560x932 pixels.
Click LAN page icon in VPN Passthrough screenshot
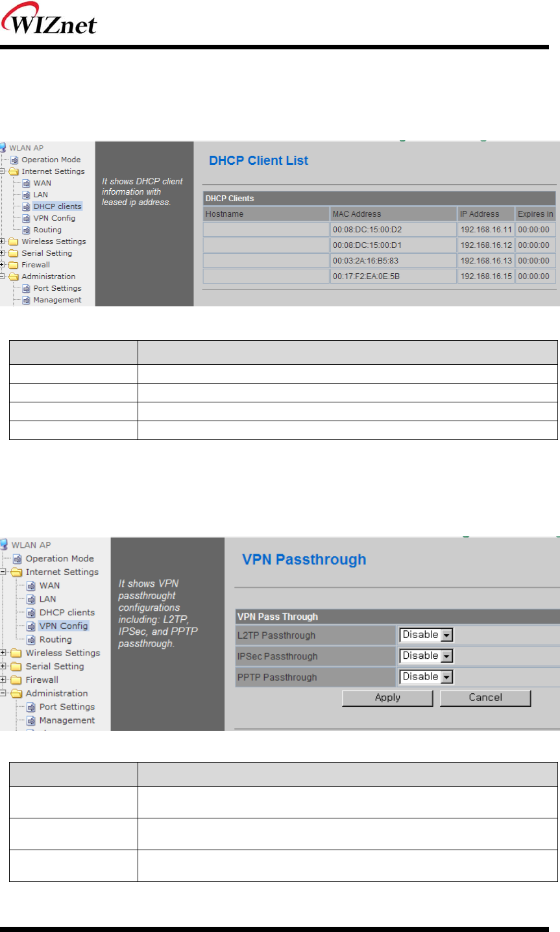click(31, 599)
